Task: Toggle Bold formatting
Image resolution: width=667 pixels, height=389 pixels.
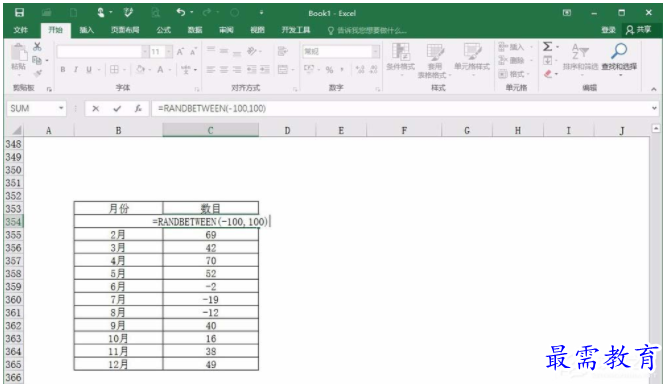Action: [x=63, y=69]
